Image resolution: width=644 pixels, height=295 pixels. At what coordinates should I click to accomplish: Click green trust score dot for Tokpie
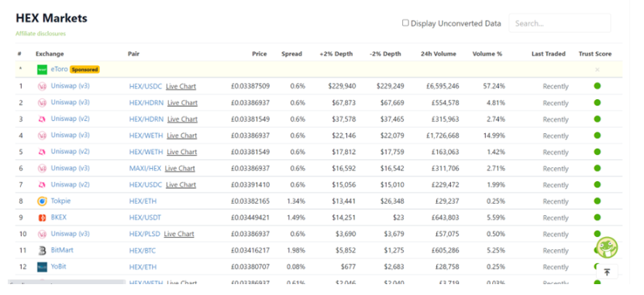[598, 201]
